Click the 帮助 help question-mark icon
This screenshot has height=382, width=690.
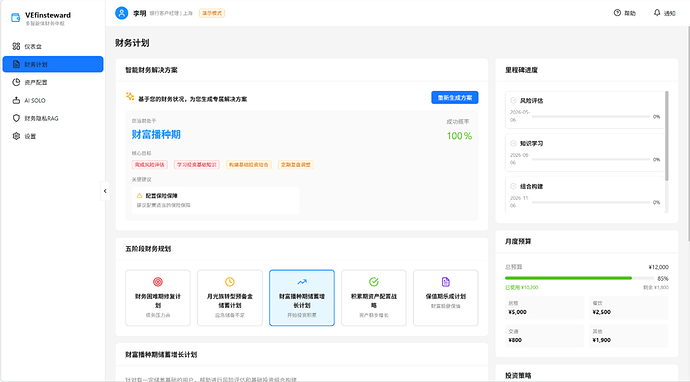click(x=617, y=13)
